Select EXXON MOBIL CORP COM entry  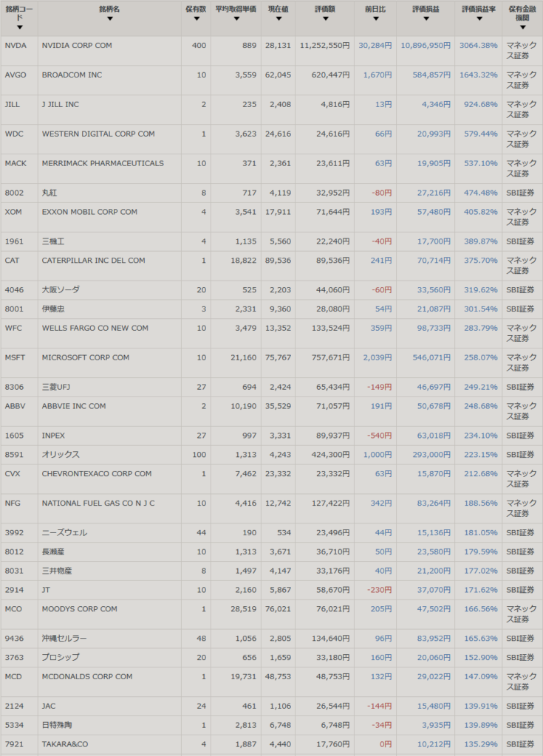click(x=89, y=212)
